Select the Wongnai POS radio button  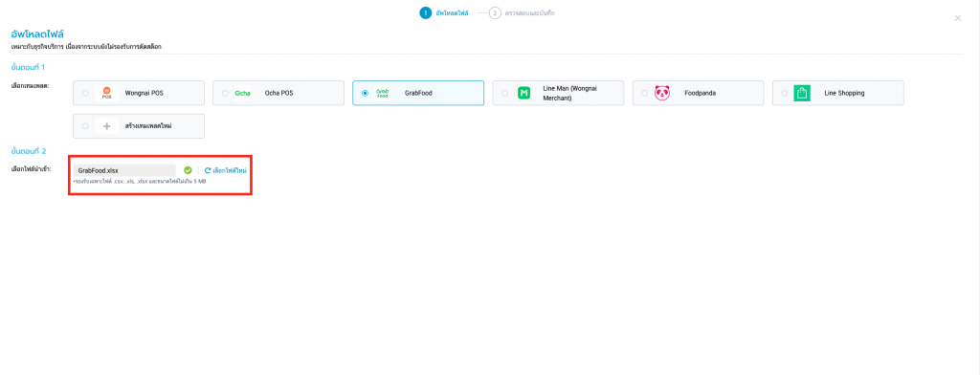(x=85, y=93)
